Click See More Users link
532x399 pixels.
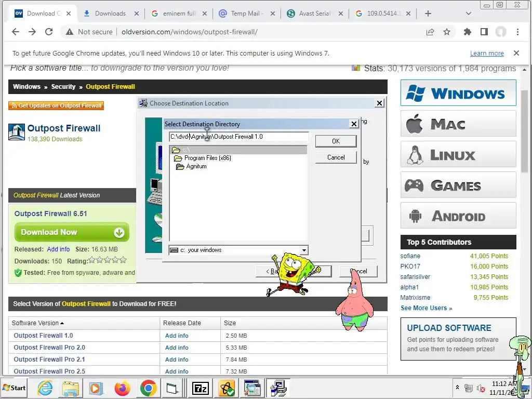point(426,308)
